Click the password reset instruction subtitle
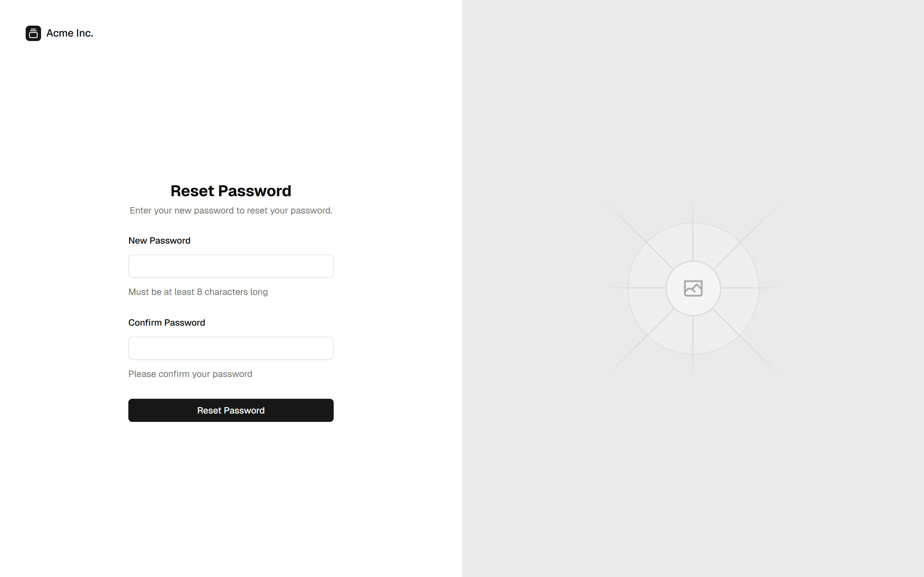The width and height of the screenshot is (924, 577). [x=230, y=210]
